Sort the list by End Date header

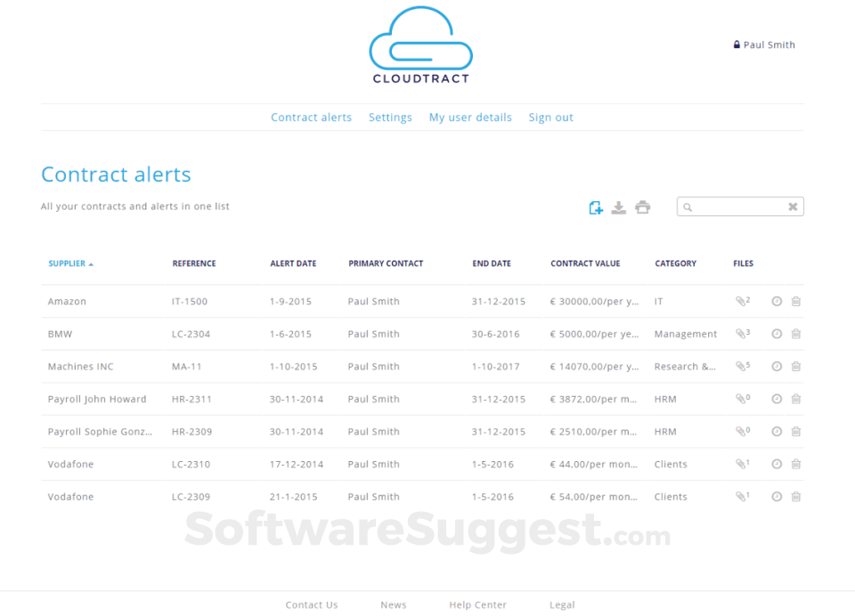tap(492, 263)
